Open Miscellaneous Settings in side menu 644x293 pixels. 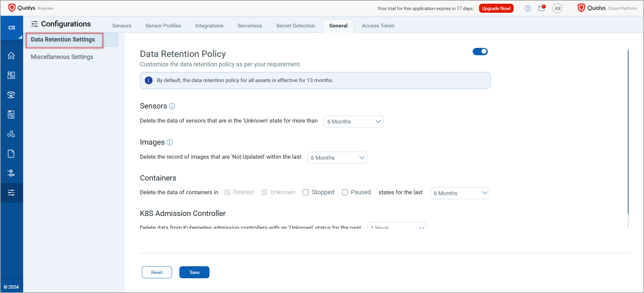[x=62, y=57]
